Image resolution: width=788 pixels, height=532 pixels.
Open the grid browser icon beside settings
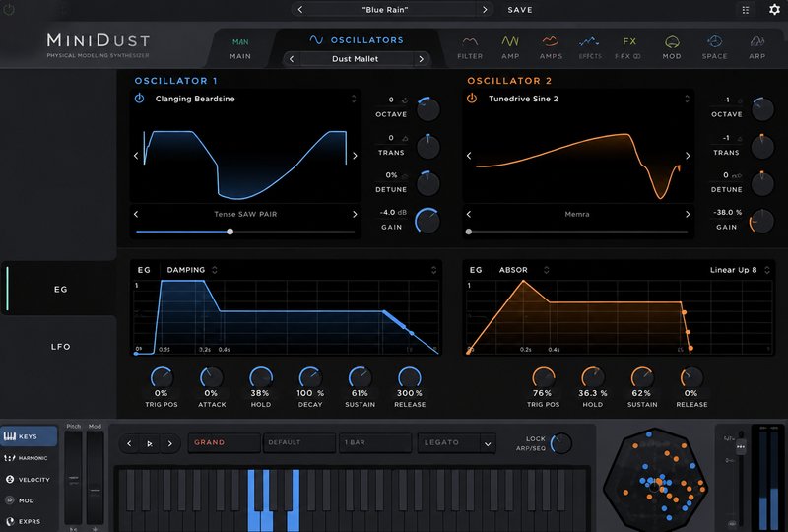click(x=746, y=10)
